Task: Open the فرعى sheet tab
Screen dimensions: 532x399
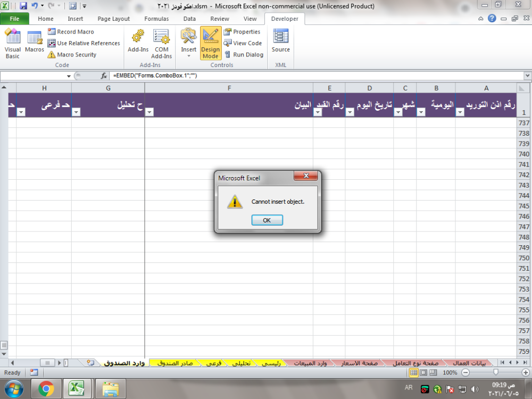Action: pyautogui.click(x=214, y=363)
